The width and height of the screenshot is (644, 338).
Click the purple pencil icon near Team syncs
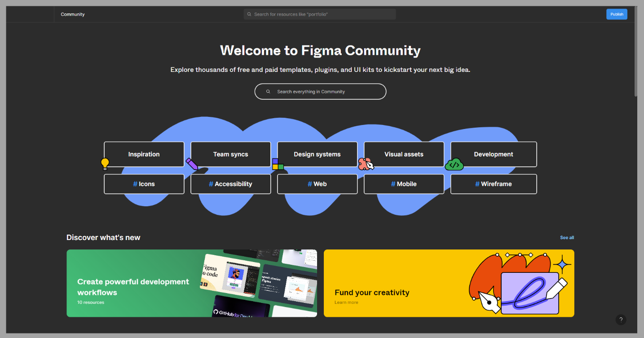[x=193, y=165]
